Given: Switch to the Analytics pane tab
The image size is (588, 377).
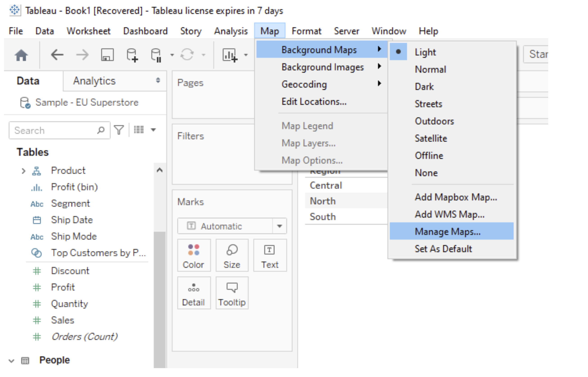Looking at the screenshot, I should click(94, 81).
